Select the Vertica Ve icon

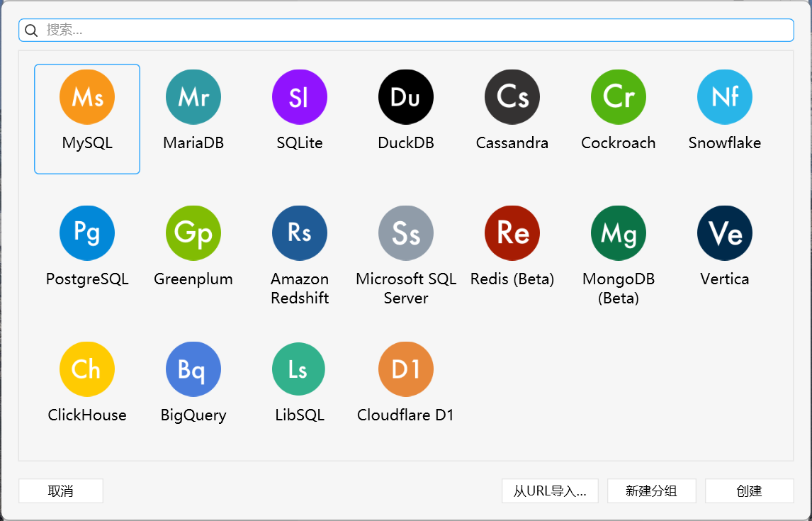tap(724, 233)
